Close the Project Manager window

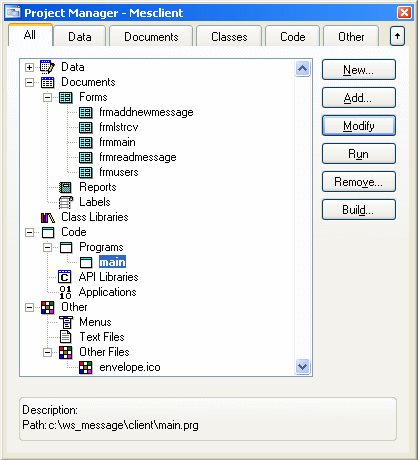(404, 13)
